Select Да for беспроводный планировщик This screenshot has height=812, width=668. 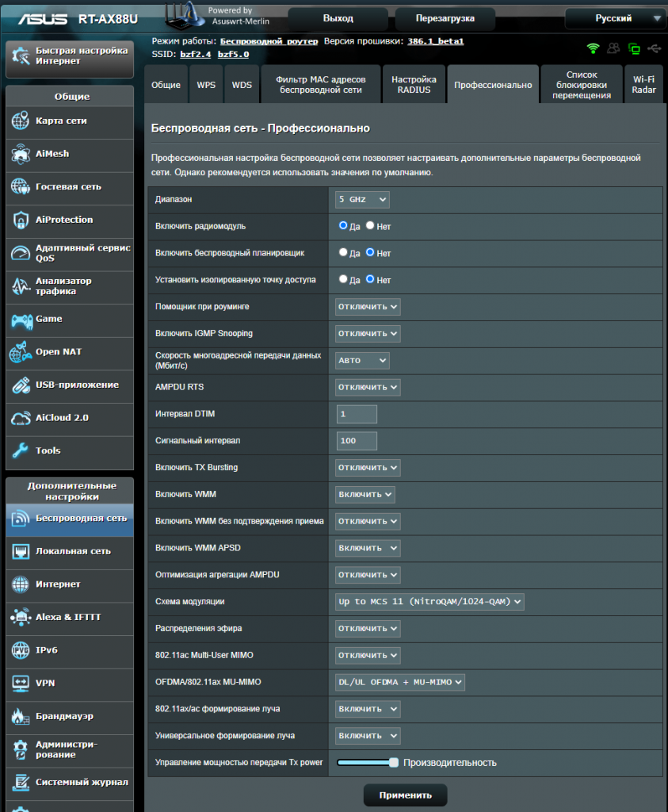(343, 252)
